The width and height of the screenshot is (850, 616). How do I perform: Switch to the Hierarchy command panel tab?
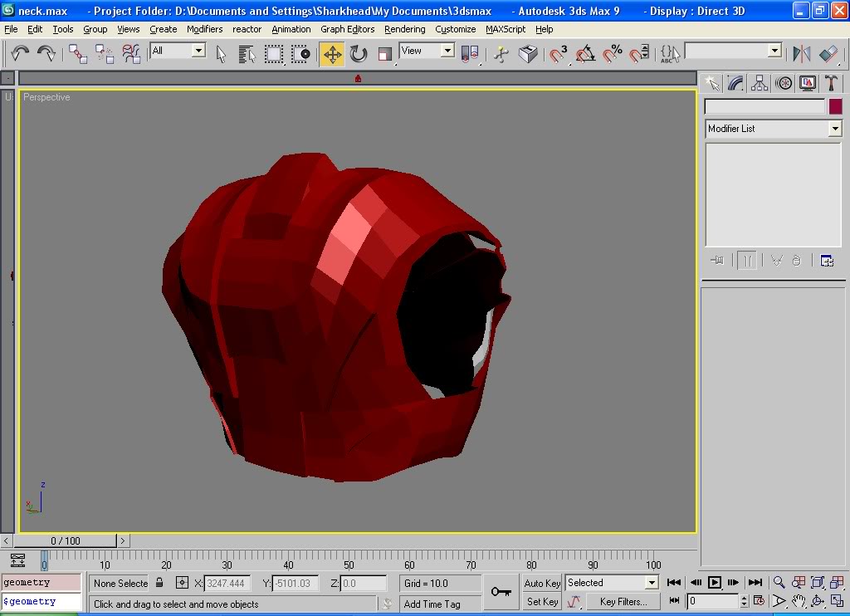tap(760, 83)
